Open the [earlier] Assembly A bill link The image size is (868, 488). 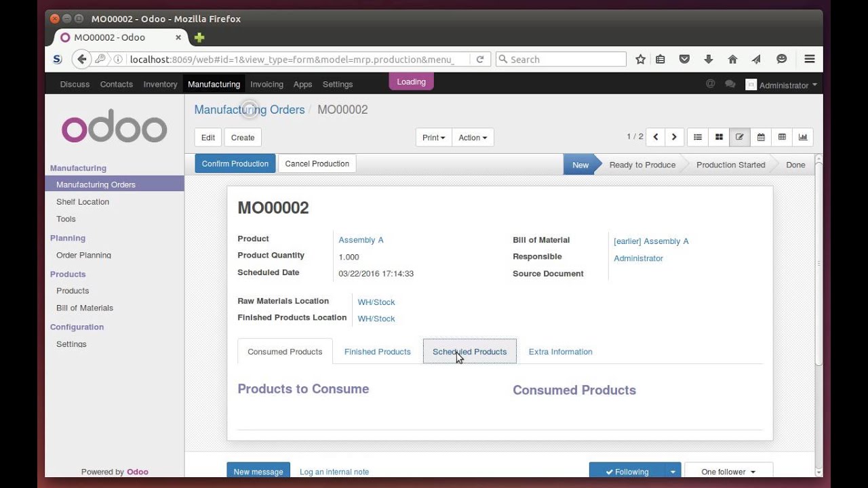[651, 241]
